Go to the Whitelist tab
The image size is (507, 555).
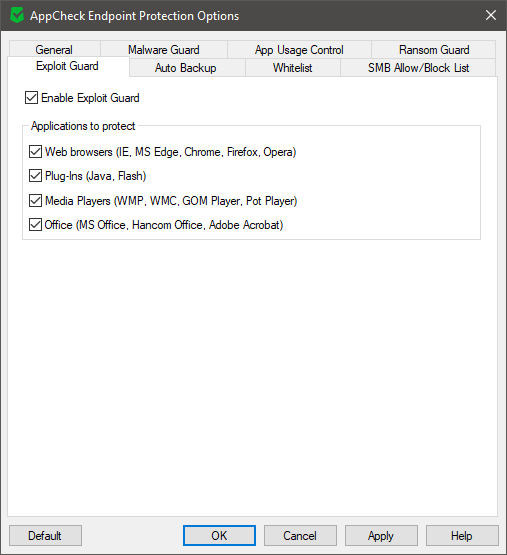(x=292, y=68)
